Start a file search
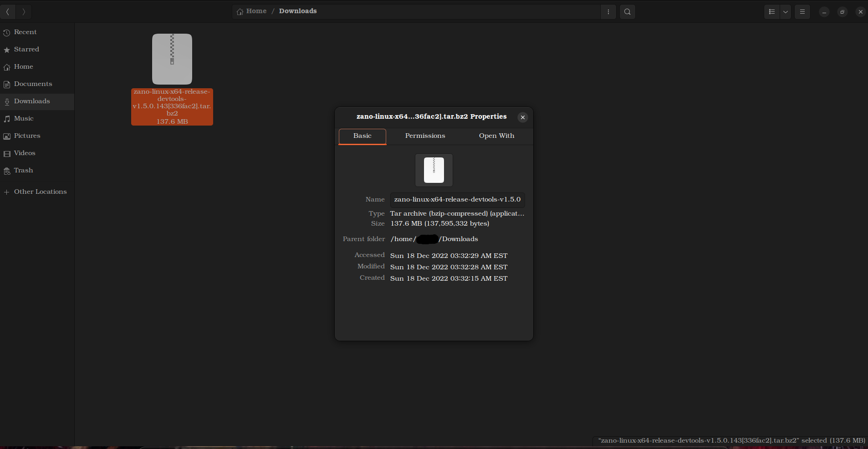The image size is (868, 449). click(627, 12)
